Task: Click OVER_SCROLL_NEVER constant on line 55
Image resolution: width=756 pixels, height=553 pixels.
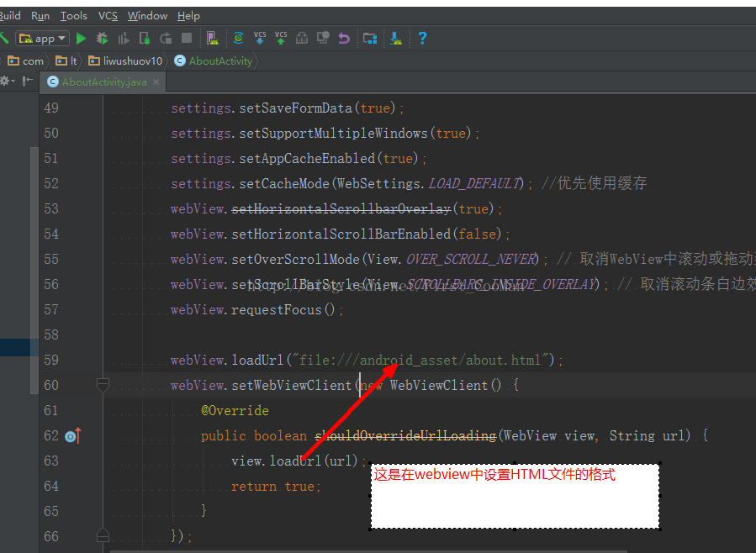Action: click(x=471, y=259)
